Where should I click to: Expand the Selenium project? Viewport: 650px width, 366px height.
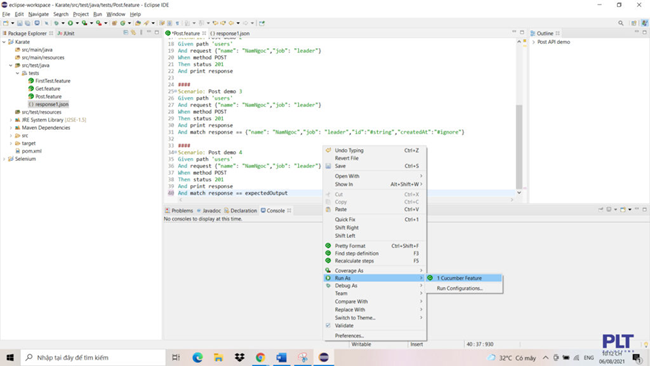(x=4, y=159)
